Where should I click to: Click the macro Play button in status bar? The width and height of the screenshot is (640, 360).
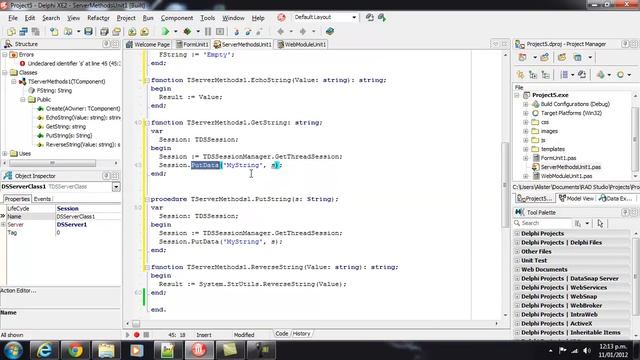[x=127, y=335]
